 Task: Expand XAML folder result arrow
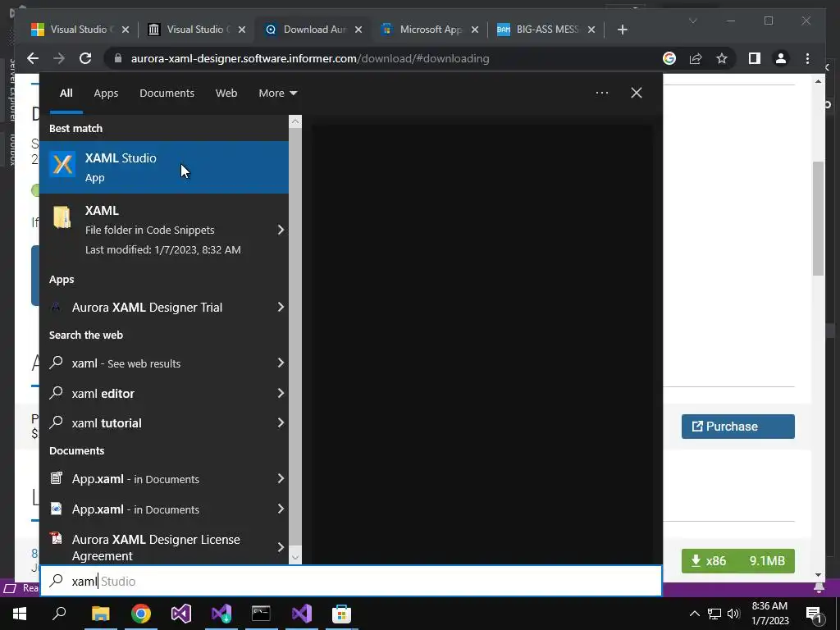(281, 230)
